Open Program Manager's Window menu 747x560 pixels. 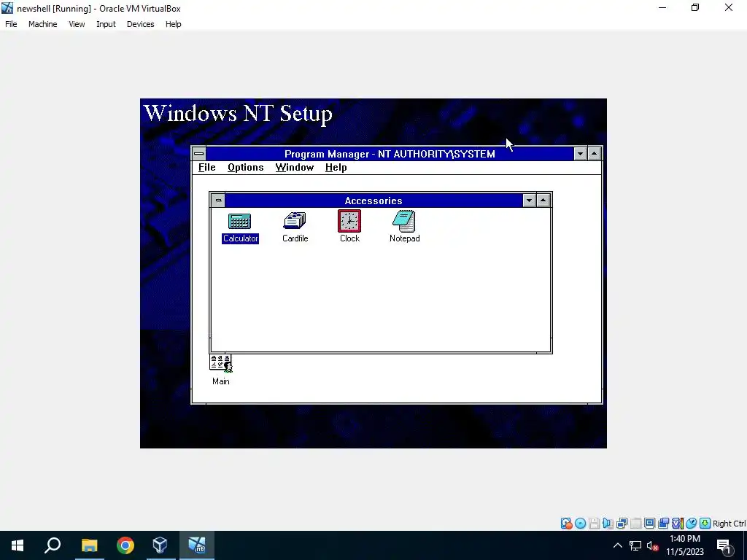pyautogui.click(x=295, y=167)
